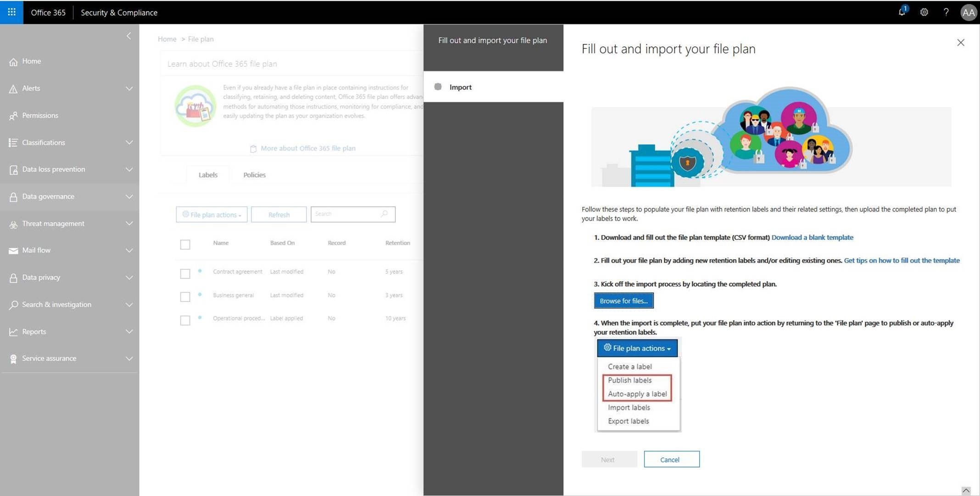The height and width of the screenshot is (496, 980).
Task: Open the Download a blank template link
Action: pyautogui.click(x=812, y=237)
